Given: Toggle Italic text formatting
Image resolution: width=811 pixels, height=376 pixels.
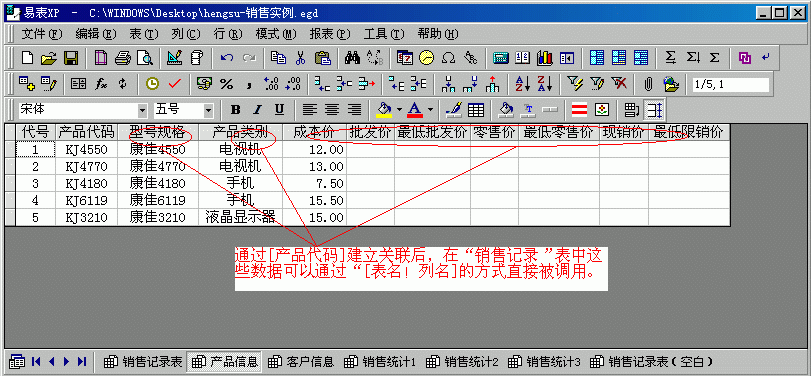Looking at the screenshot, I should pos(258,110).
